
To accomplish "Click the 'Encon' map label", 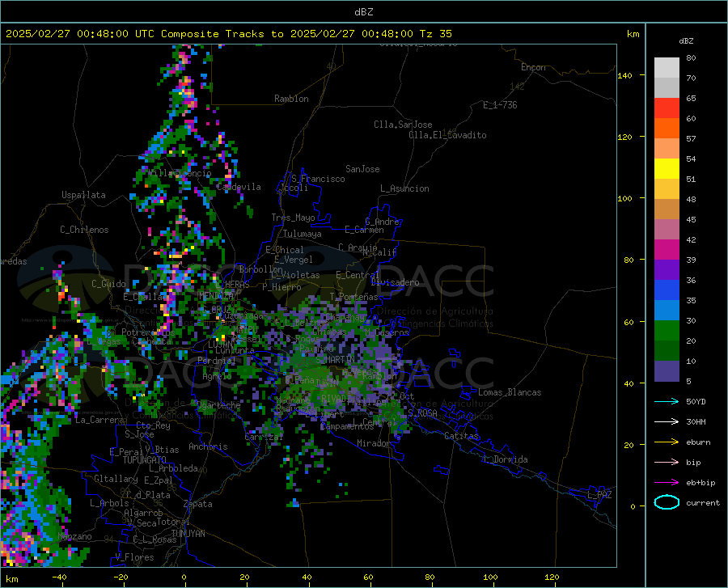I will point(533,67).
